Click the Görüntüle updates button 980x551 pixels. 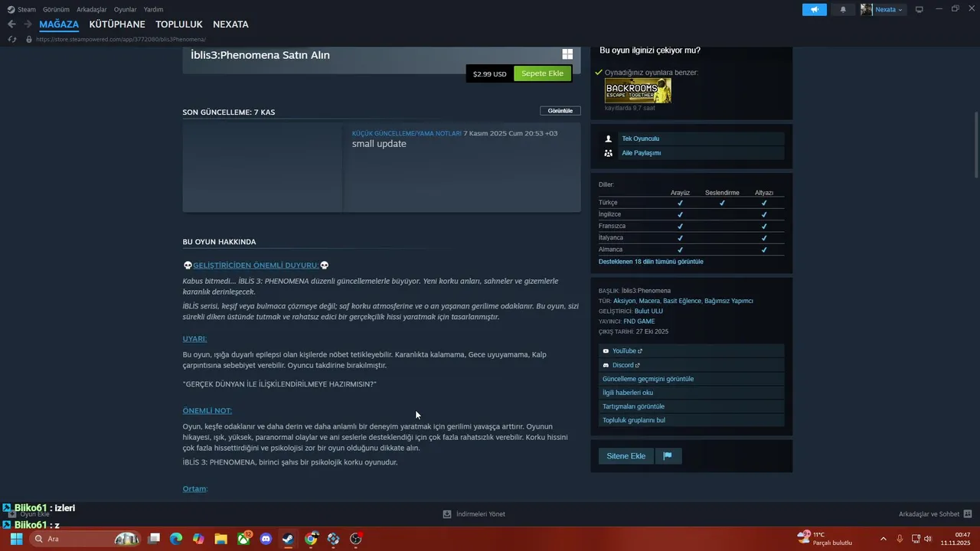pos(560,111)
